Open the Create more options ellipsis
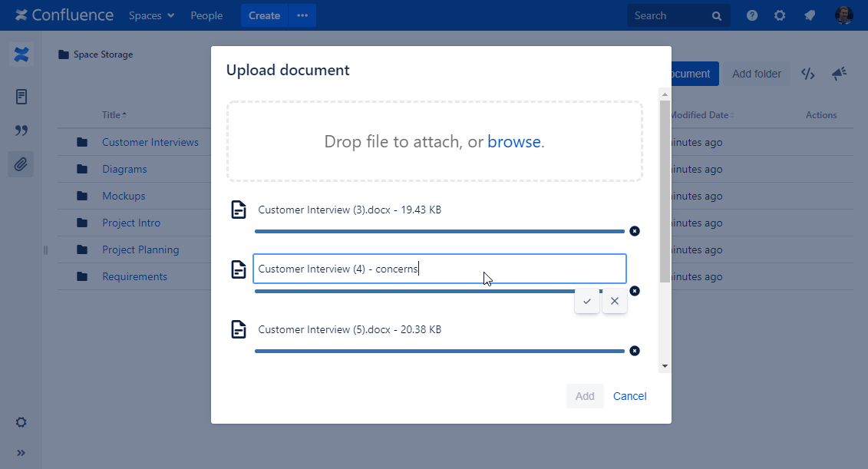The height and width of the screenshot is (469, 868). point(302,15)
